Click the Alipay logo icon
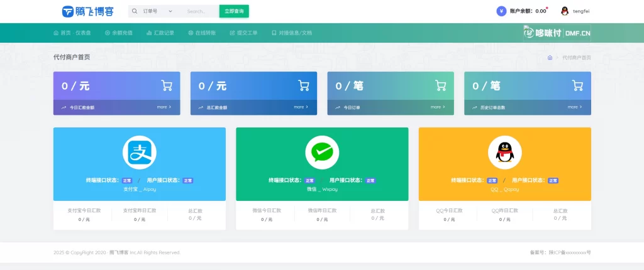The width and height of the screenshot is (644, 270). (139, 153)
